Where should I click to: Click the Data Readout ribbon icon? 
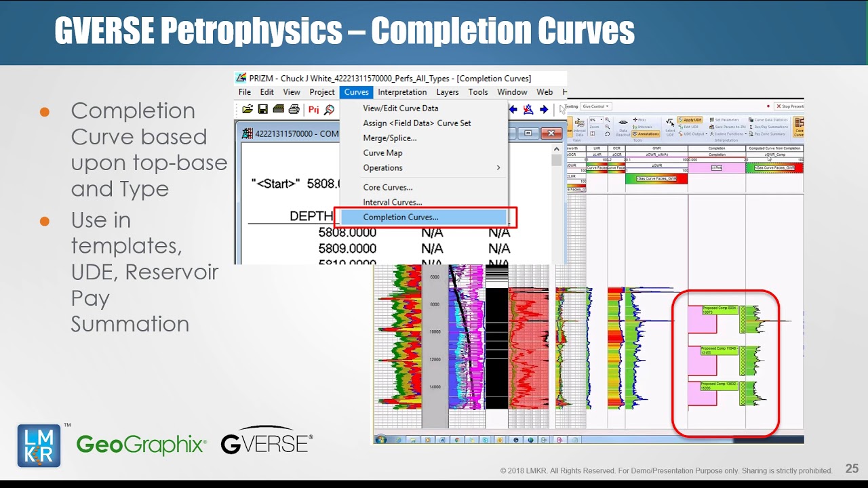[x=623, y=127]
